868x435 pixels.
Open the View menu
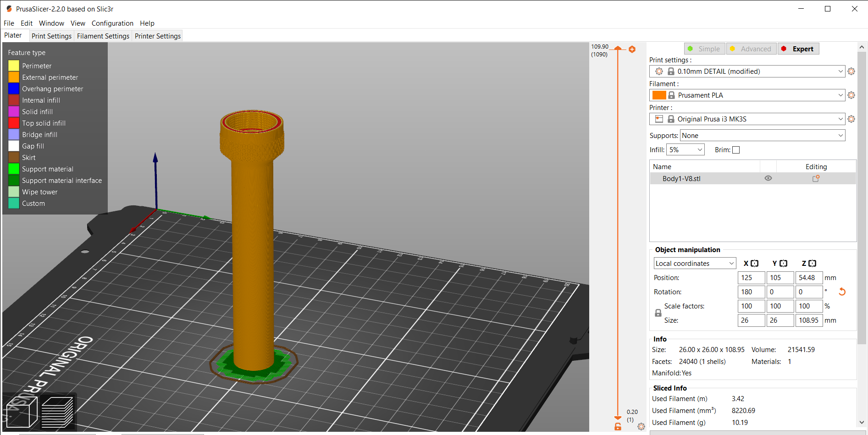78,23
